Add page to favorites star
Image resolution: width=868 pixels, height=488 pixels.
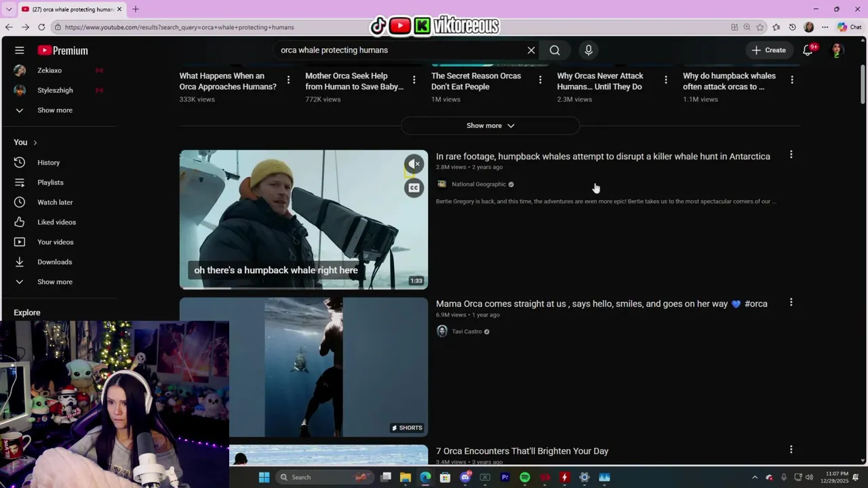(x=761, y=27)
